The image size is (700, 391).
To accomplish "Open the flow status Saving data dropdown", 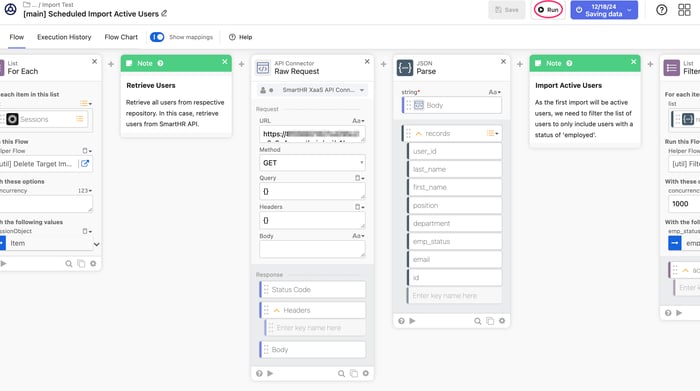I will point(604,10).
